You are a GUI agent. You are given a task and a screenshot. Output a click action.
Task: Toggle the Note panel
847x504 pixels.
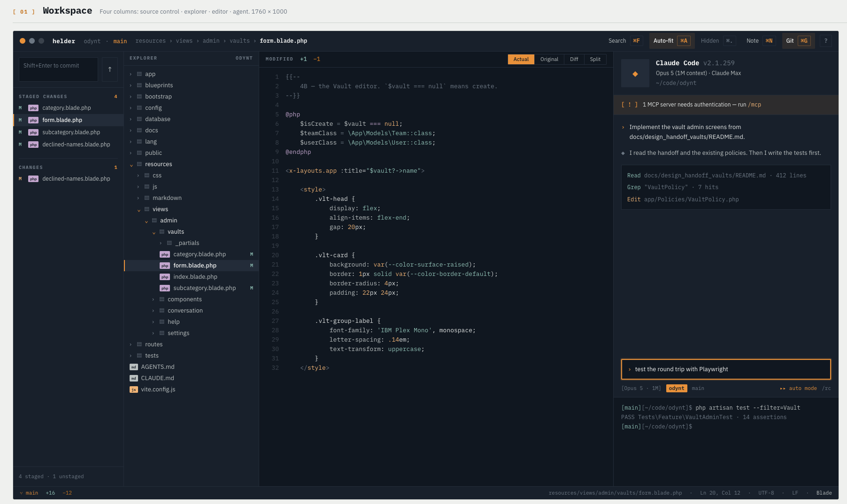761,41
